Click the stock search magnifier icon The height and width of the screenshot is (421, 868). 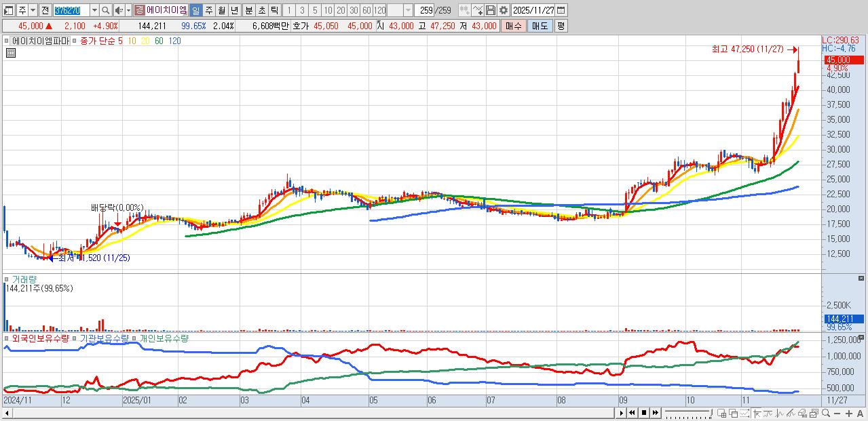(105, 10)
